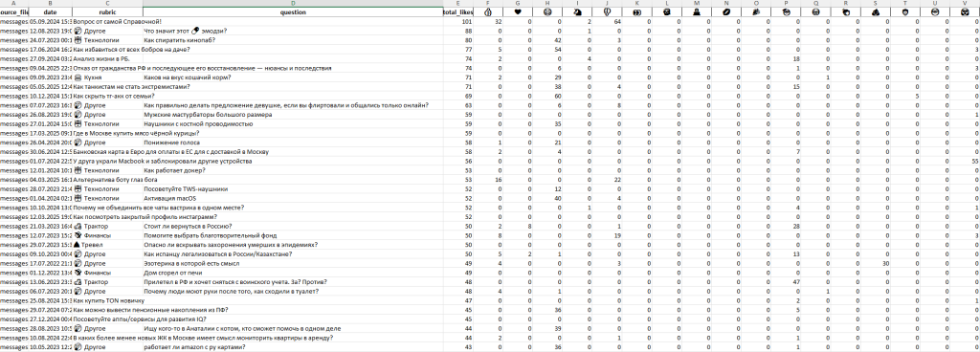Click the date cell '05.09.2024'
Image resolution: width=980 pixels, height=352 pixels.
(50, 22)
